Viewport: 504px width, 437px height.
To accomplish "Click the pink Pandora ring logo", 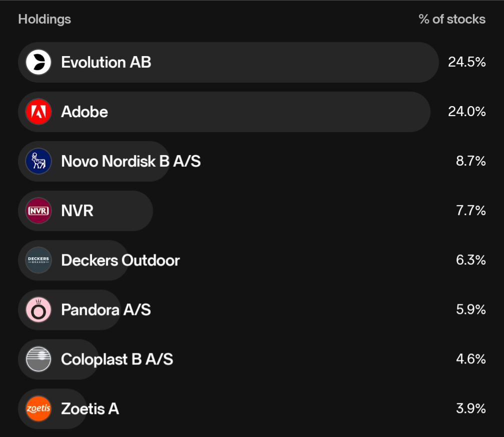I will pos(38,310).
